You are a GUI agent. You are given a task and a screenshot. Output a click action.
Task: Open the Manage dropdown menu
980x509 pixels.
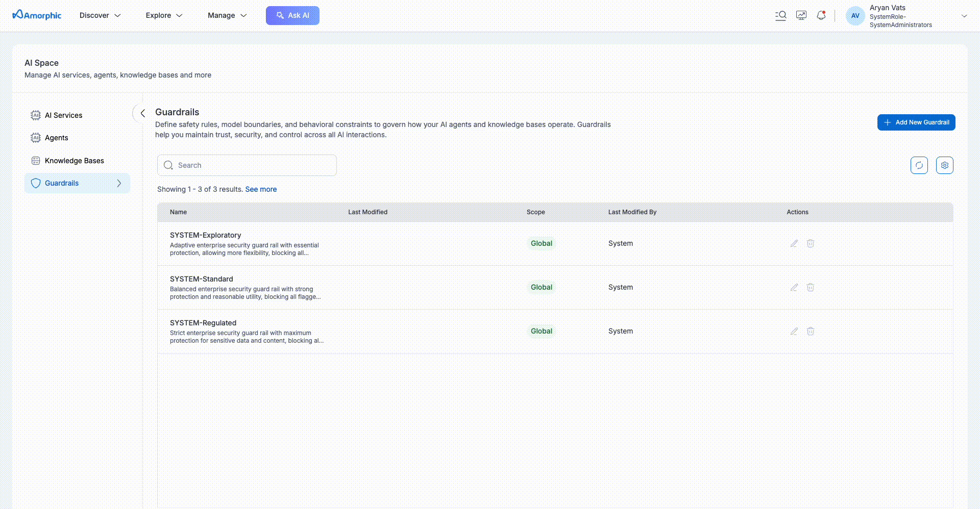coord(227,15)
